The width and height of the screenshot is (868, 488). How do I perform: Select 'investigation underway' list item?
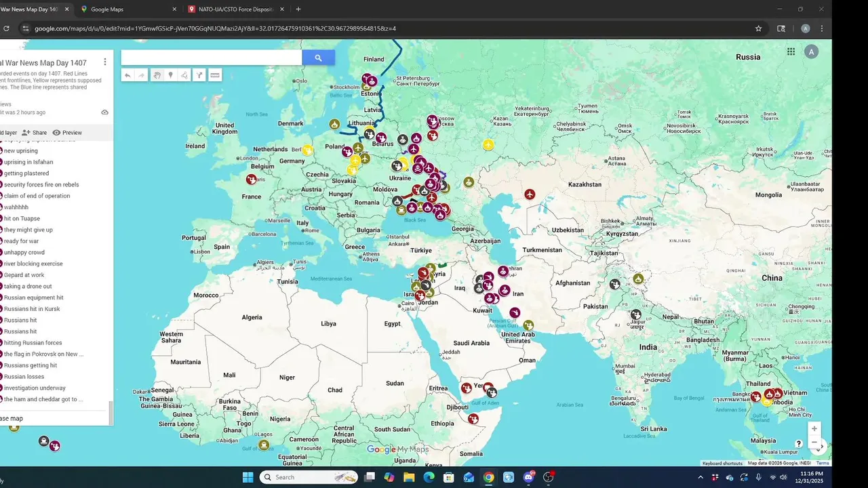pos(35,388)
